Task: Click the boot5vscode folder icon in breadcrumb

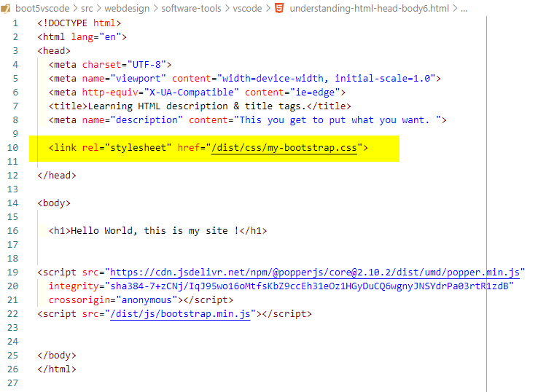Action: click(x=6, y=8)
